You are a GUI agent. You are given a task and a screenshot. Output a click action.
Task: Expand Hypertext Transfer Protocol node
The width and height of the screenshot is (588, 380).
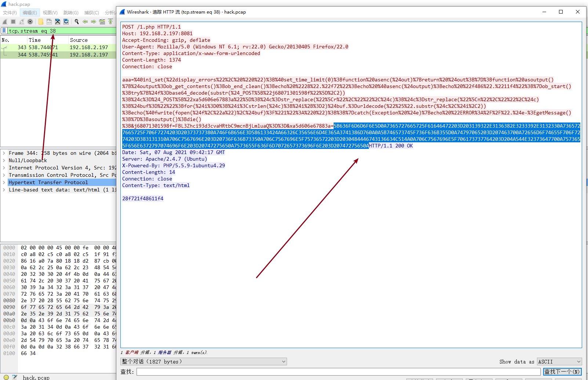[4, 182]
